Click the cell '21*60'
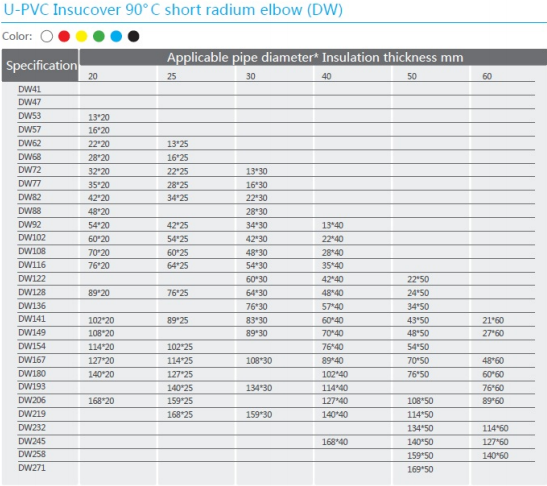547x486 pixels. (x=493, y=321)
